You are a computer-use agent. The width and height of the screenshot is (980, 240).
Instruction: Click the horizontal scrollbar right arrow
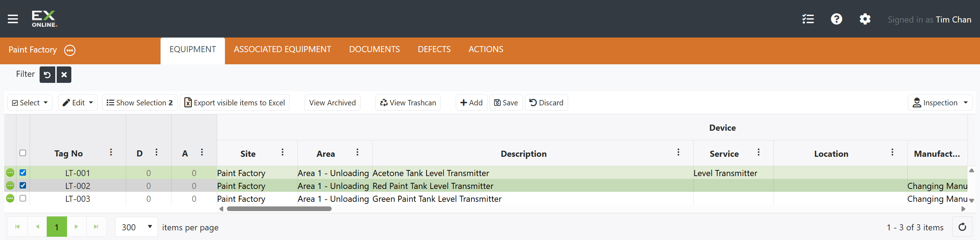pos(963,209)
